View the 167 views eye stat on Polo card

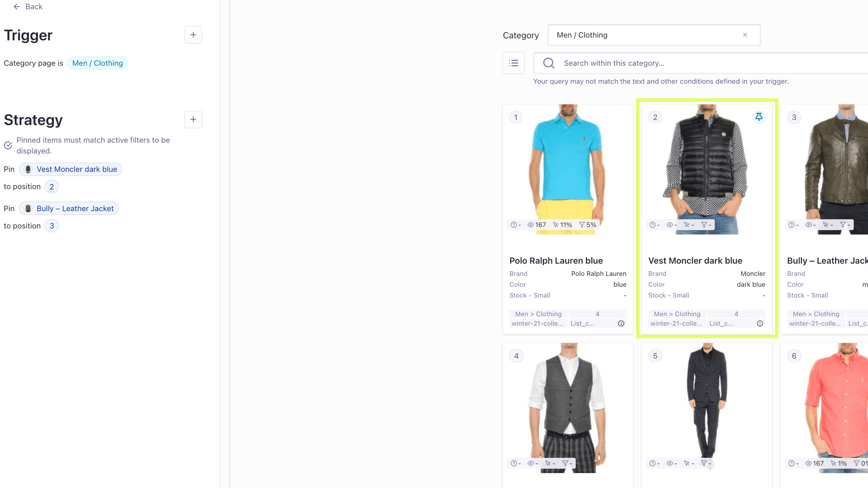click(x=537, y=225)
